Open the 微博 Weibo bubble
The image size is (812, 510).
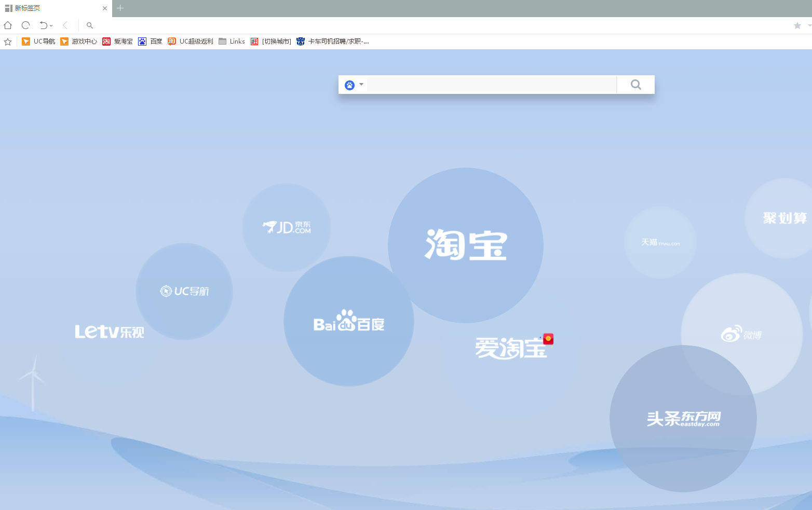741,334
